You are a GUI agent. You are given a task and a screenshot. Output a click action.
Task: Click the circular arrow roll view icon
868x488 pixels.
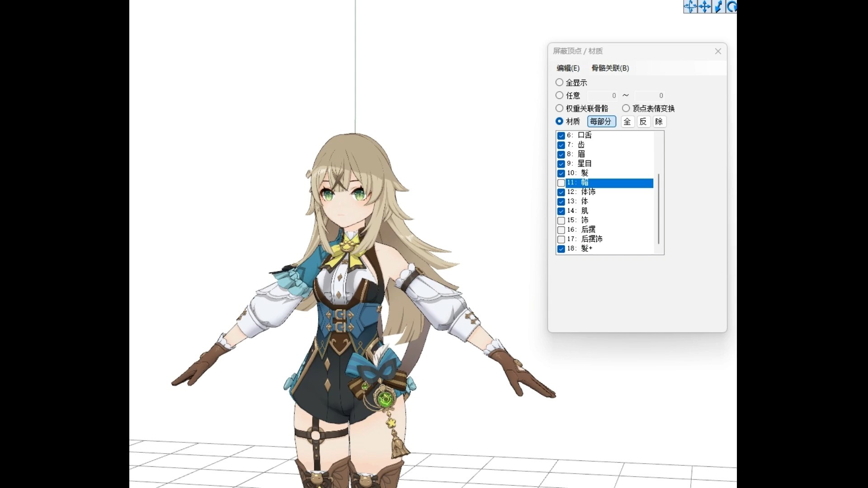731,6
